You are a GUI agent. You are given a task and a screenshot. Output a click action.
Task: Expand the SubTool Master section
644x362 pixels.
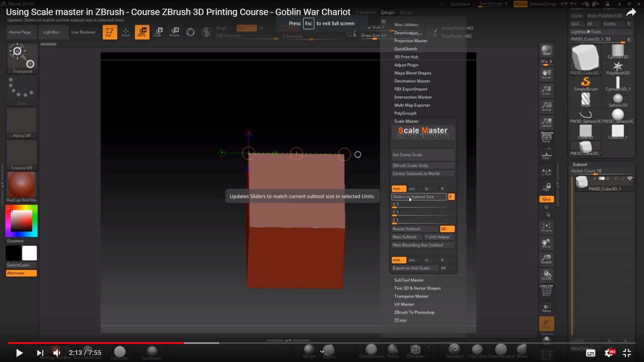click(x=409, y=280)
